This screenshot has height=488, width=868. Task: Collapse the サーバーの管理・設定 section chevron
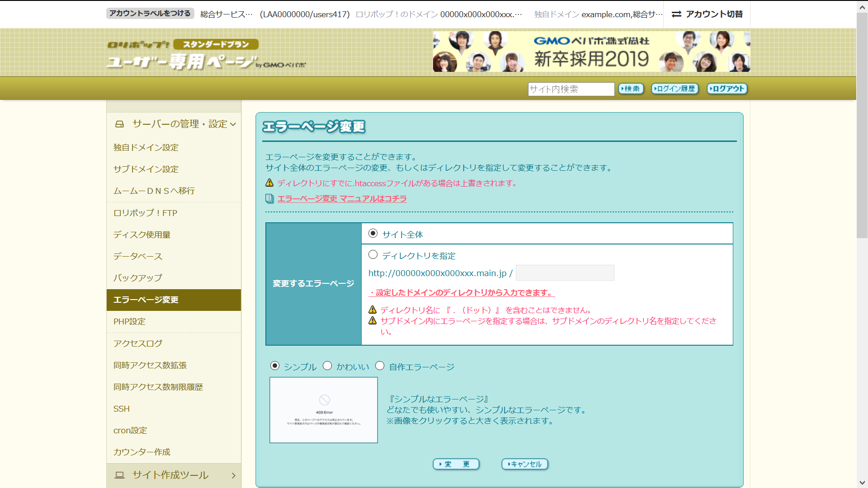point(233,124)
